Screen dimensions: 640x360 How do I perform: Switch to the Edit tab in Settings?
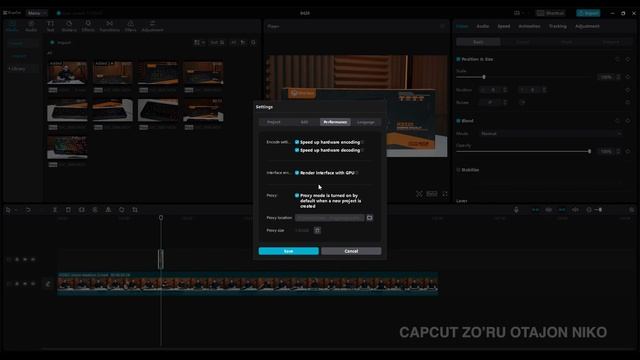pos(304,122)
